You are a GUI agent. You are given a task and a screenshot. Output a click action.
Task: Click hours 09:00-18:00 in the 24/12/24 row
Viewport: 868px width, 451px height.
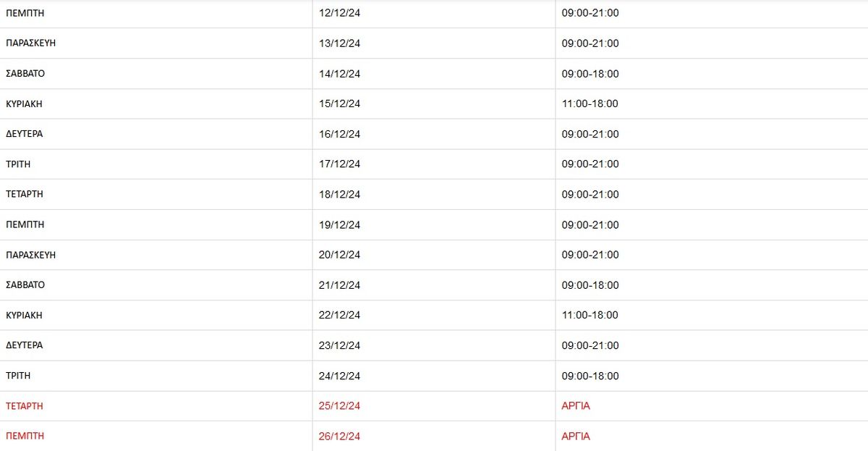coord(590,376)
